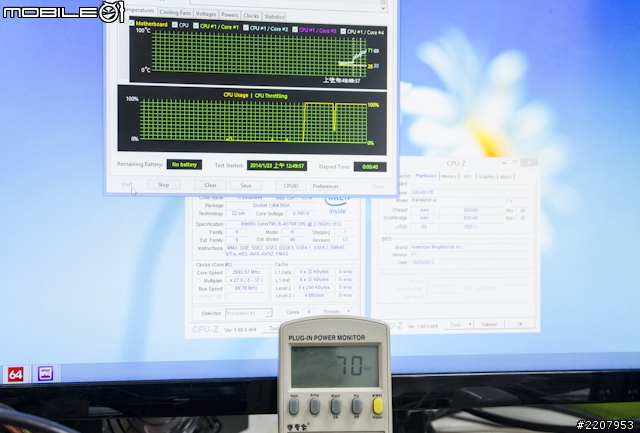Toggle the CPU #1 / Core #3 checkbox

point(295,29)
